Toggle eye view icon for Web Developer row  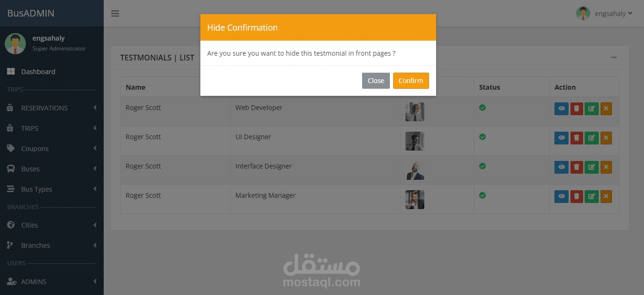coord(561,109)
